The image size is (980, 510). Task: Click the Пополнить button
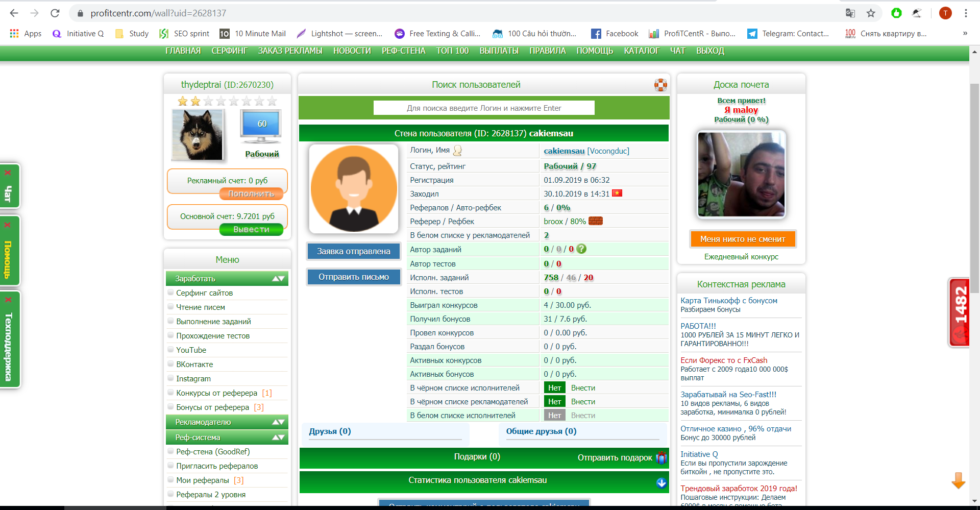pos(251,194)
